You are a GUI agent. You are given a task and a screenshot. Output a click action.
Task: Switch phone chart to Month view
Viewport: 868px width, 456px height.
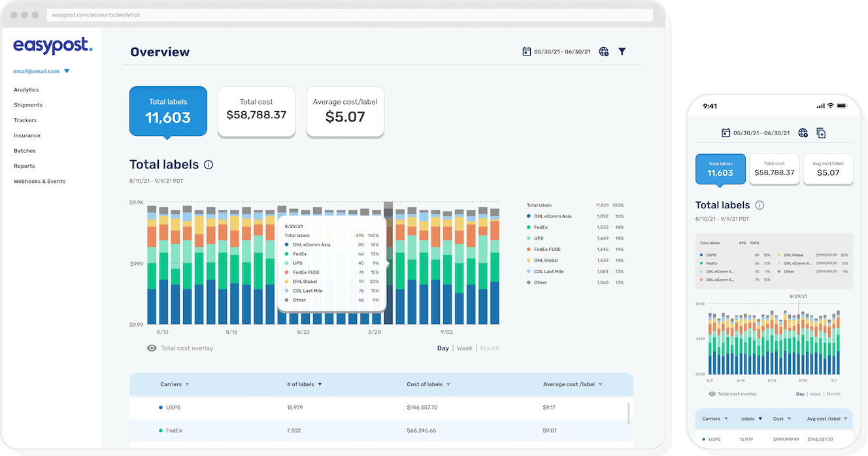pos(833,394)
